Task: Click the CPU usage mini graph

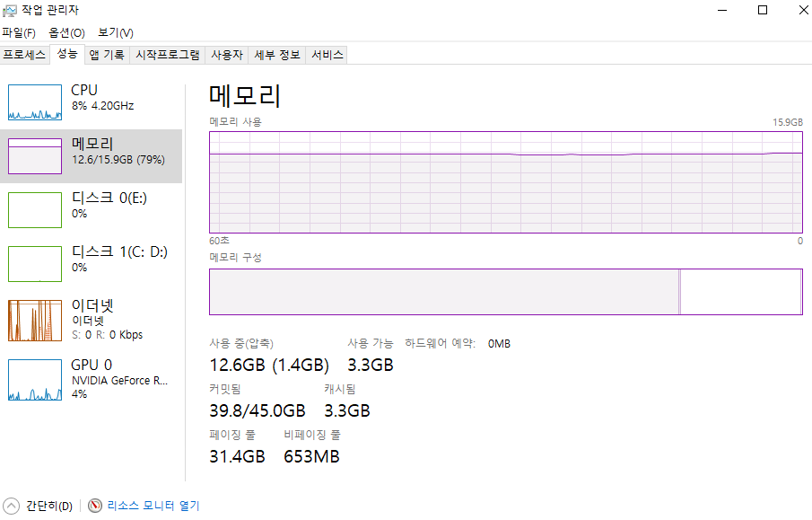Action: pyautogui.click(x=35, y=102)
